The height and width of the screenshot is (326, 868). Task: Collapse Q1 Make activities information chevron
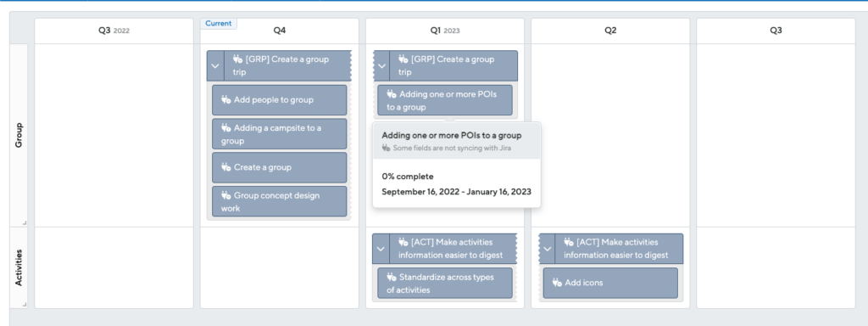pos(381,249)
